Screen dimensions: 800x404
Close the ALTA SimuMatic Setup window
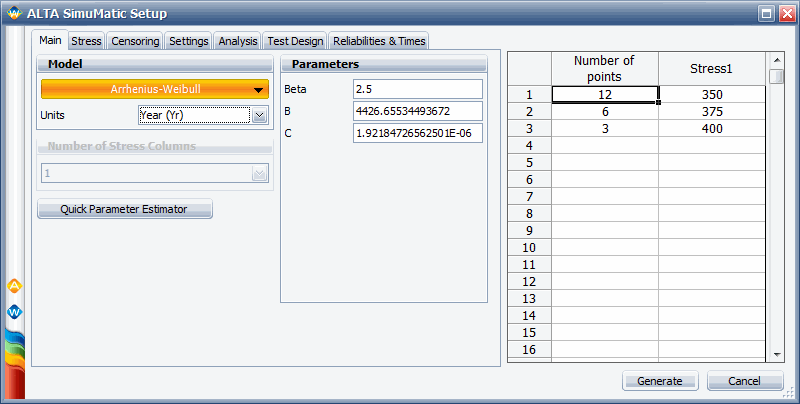point(787,13)
